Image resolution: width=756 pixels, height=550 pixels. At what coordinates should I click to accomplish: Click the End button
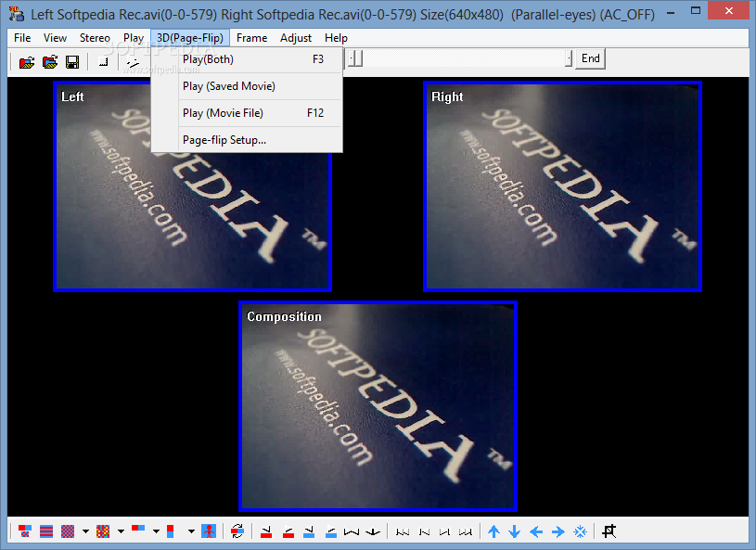coord(590,58)
